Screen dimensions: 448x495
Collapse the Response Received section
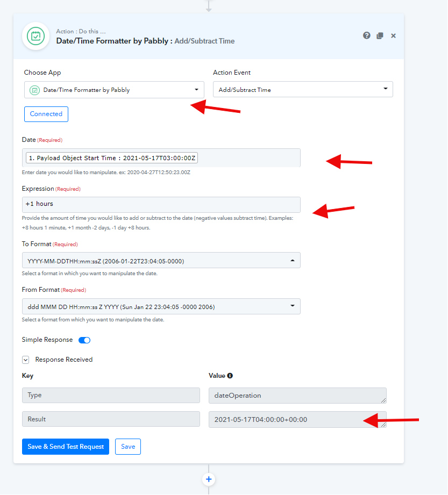[x=26, y=360]
